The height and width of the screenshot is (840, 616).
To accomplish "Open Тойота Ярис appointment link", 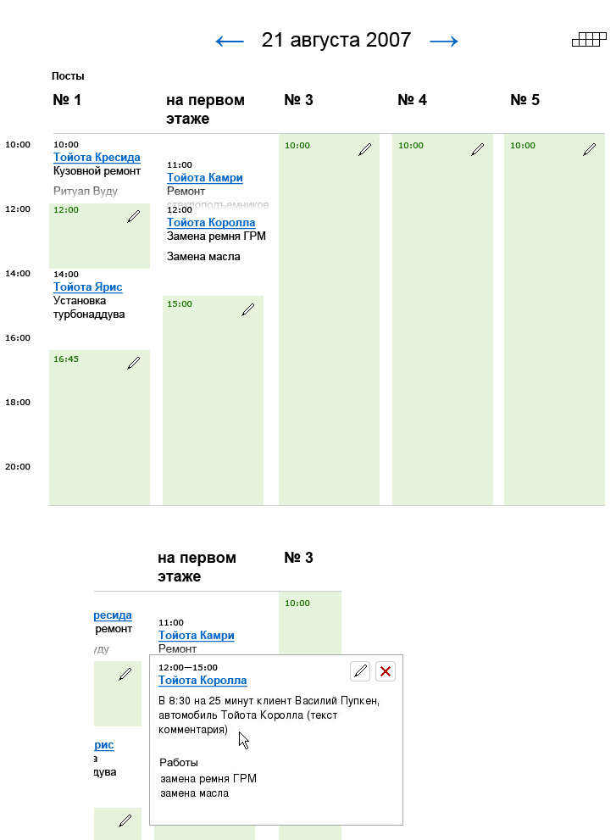I will point(88,287).
